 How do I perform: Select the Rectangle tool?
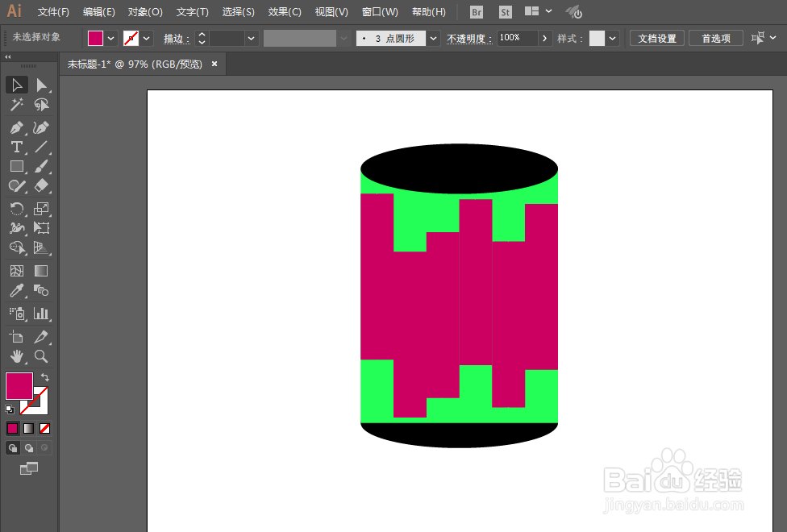(16, 166)
